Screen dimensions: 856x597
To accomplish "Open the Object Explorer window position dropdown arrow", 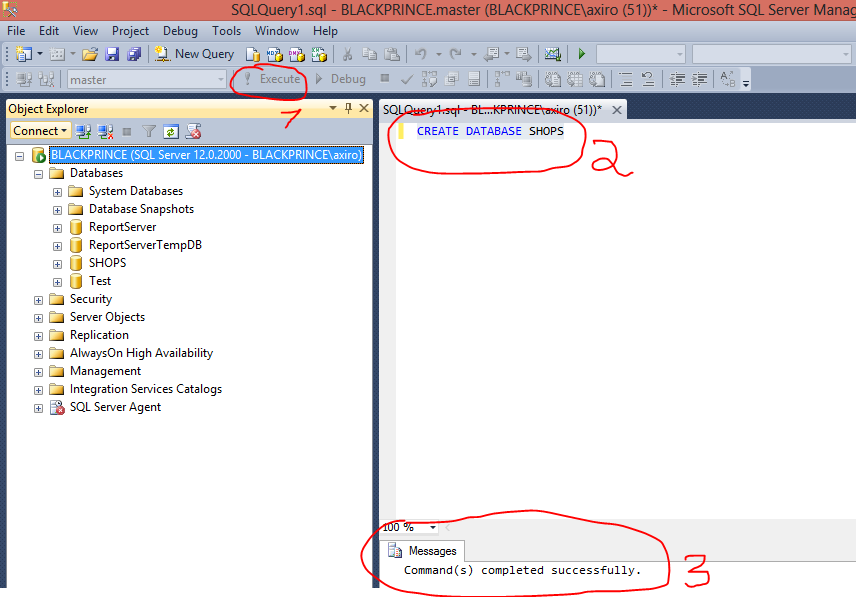I will click(x=333, y=108).
